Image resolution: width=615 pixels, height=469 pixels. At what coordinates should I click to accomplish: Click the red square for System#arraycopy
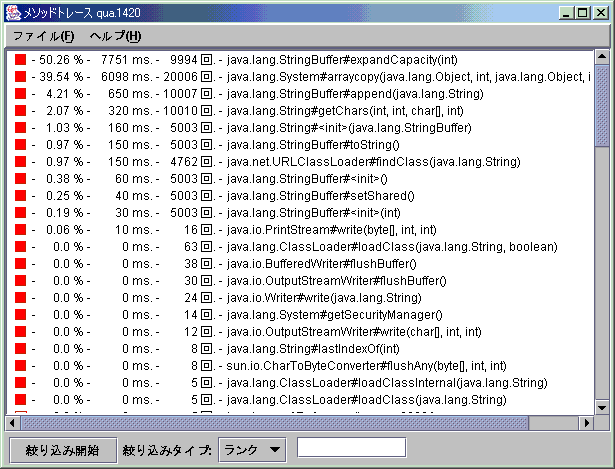point(20,76)
